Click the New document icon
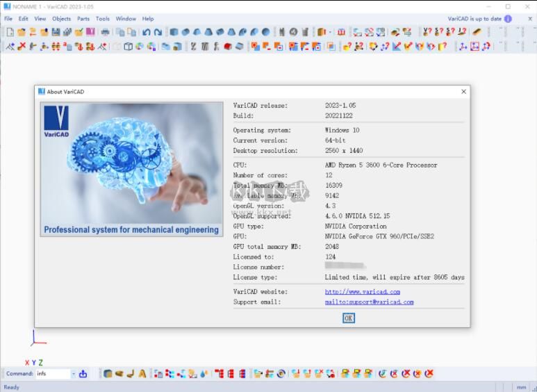Image resolution: width=537 pixels, height=392 pixels. point(10,32)
